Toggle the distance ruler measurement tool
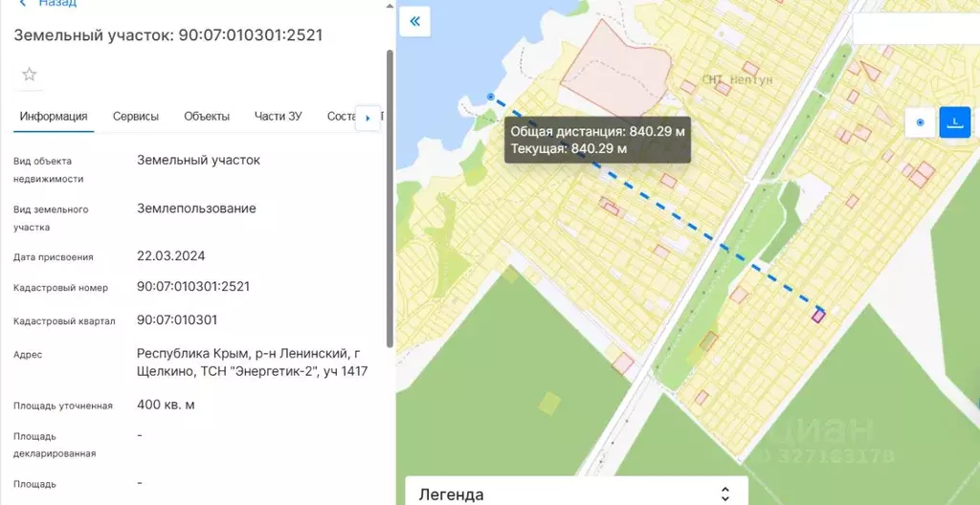This screenshot has width=980, height=505. (x=955, y=122)
